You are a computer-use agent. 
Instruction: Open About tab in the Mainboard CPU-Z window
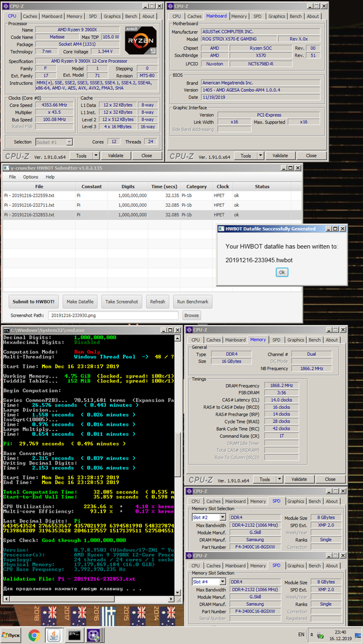(x=313, y=17)
